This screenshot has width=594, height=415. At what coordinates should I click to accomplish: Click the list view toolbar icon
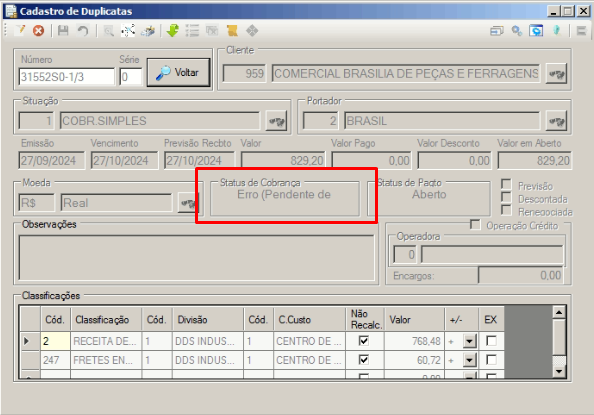192,30
